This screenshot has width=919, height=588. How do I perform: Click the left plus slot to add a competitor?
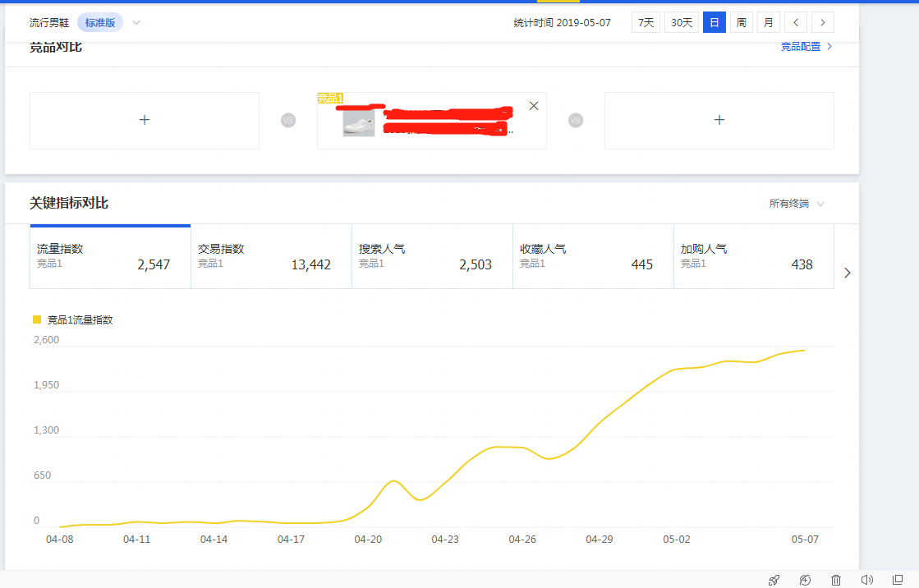[144, 120]
